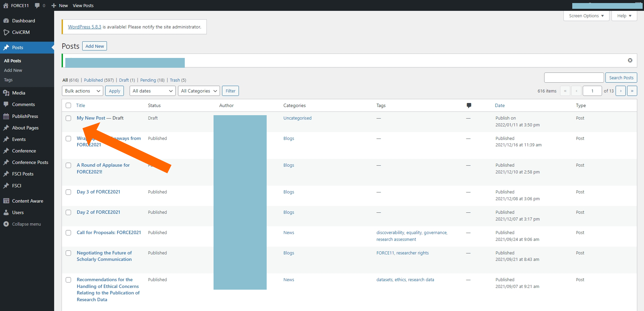The image size is (644, 311).
Task: Click View Posts in admin bar
Action: tap(83, 5)
